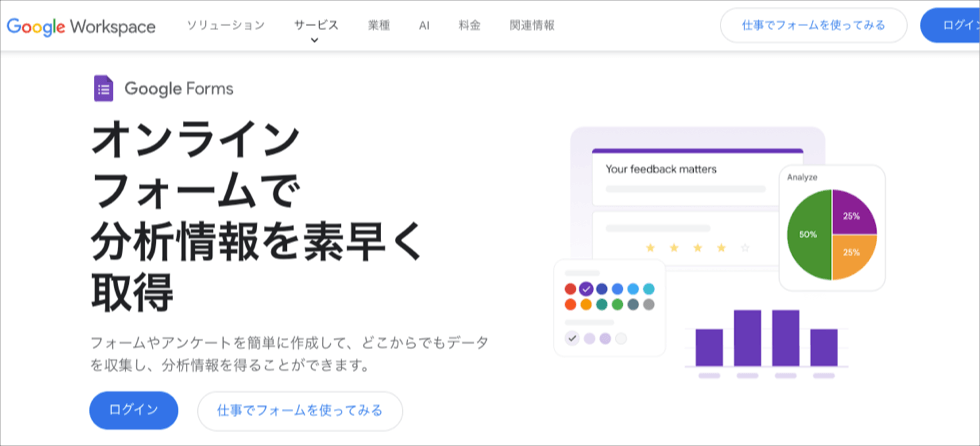The height and width of the screenshot is (446, 980).
Task: Click the empty fifth star in rating
Action: [x=744, y=248]
